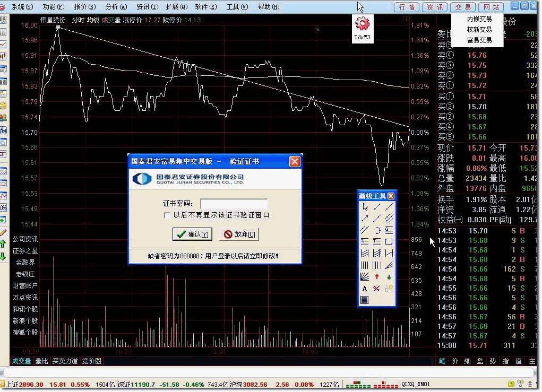Select the T-marked band lines tool
The image size is (542, 392).
pyautogui.click(x=377, y=241)
